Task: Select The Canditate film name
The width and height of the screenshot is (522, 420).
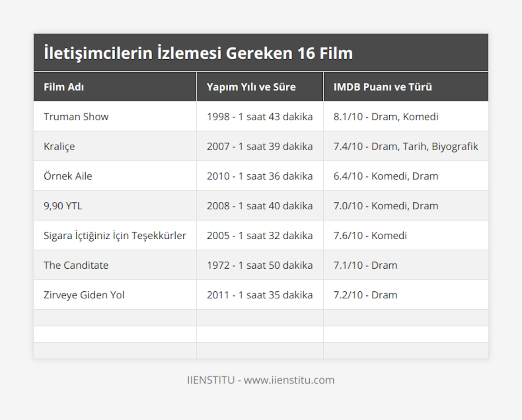Action: [x=76, y=265]
